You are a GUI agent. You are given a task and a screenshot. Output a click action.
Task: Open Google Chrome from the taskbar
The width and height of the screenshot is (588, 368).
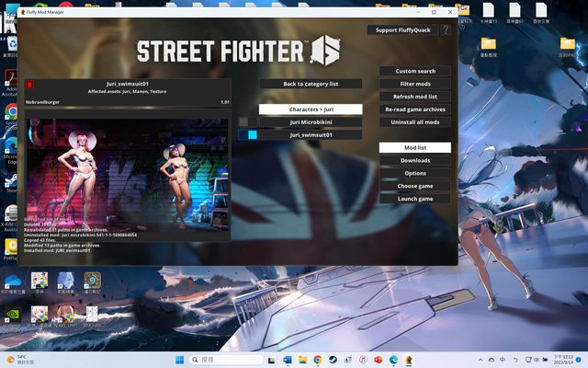[317, 359]
